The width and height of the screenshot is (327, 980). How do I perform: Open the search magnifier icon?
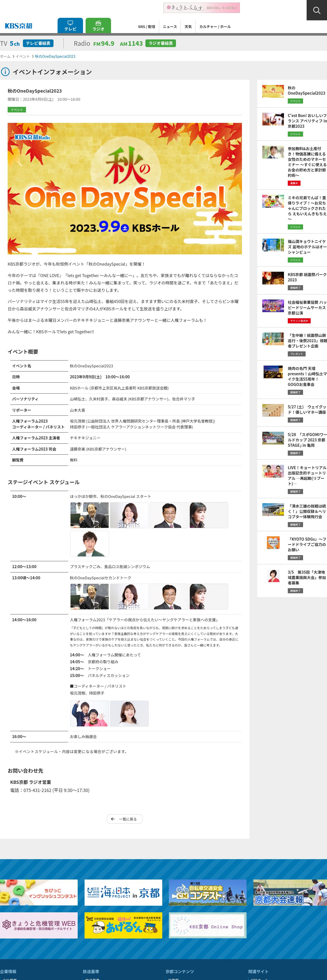point(317,10)
